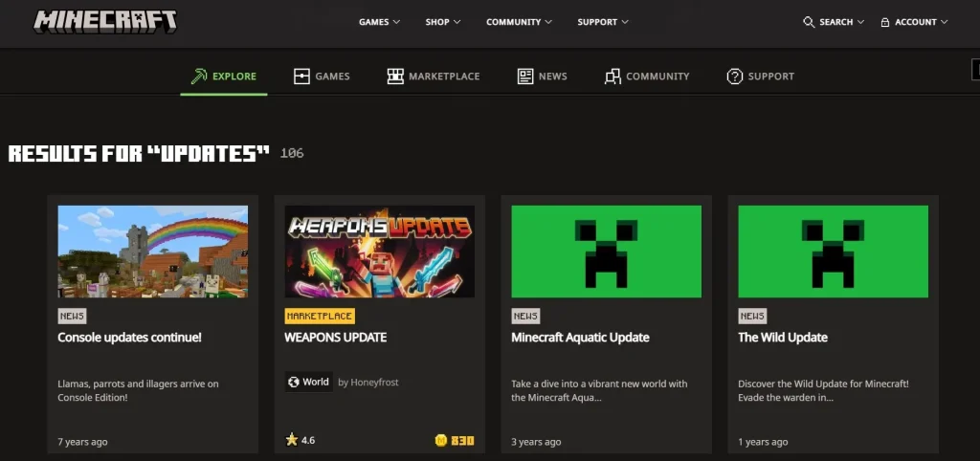Screen dimensions: 980x461
Task: Expand the Games top menu
Action: click(379, 22)
